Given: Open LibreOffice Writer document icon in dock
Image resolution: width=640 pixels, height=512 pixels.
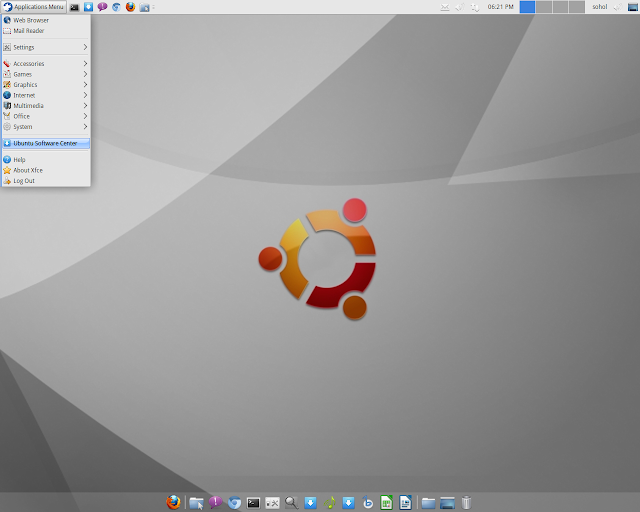Looking at the screenshot, I should click(405, 503).
